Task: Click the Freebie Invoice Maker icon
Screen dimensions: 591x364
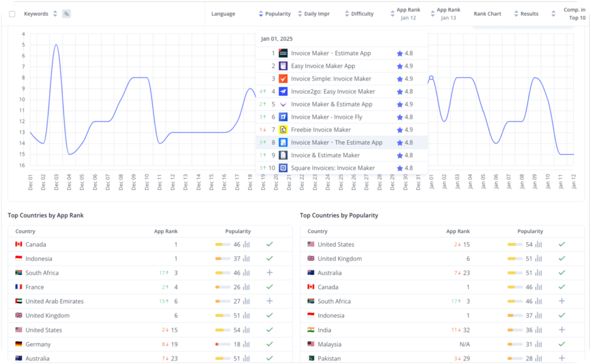Action: tap(283, 130)
